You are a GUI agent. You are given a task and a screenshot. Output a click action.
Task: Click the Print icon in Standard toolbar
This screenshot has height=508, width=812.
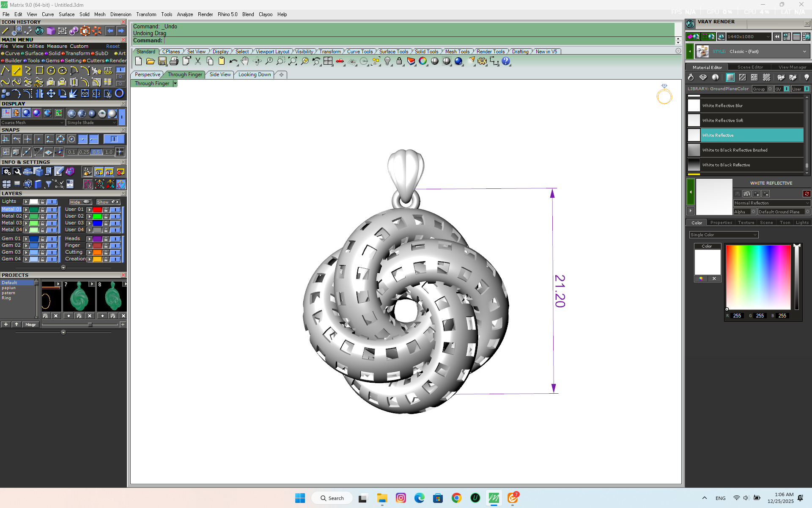point(174,61)
